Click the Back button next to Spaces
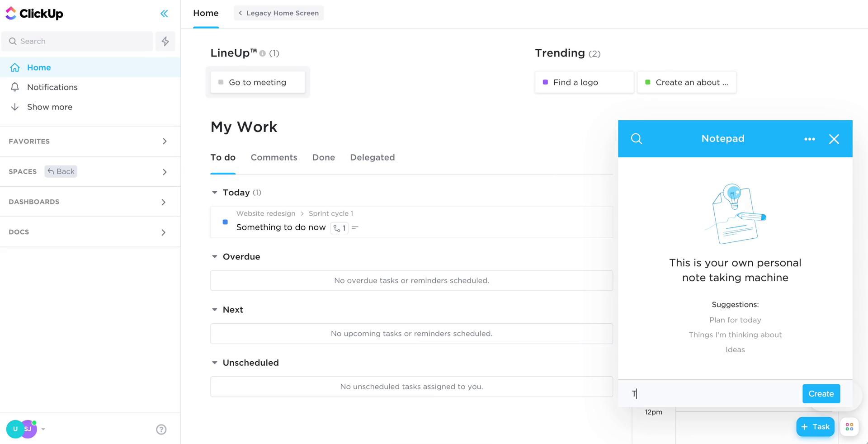Viewport: 868px width, 444px height. coord(61,171)
